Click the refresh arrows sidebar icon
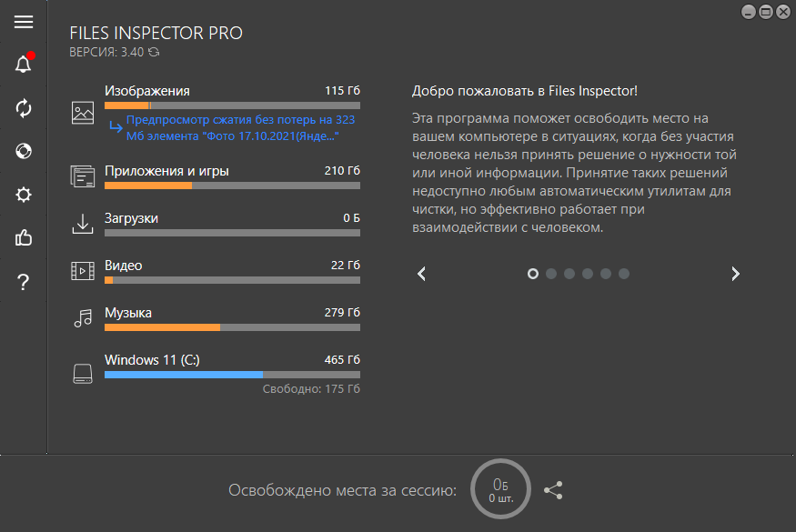The image size is (796, 532). coord(24,108)
